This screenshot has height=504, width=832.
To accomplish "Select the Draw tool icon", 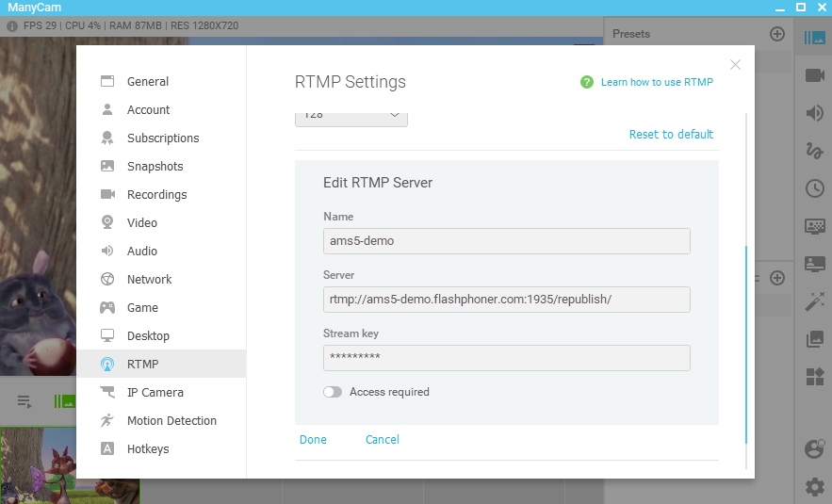I will (814, 151).
